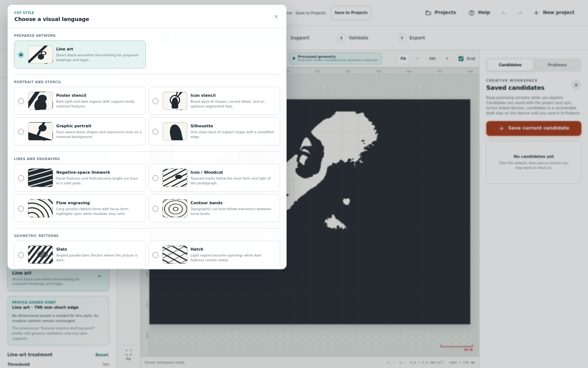
Task: Choose Negative-space linework radio option
Action: (x=21, y=178)
